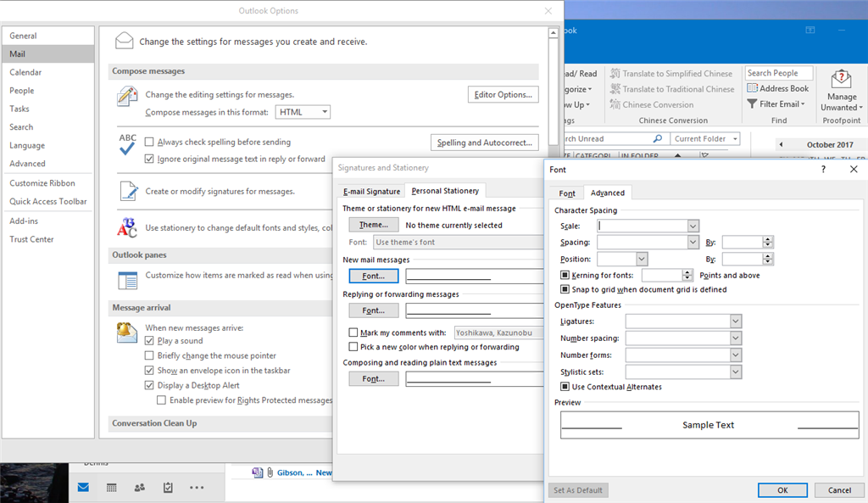Open the Position dropdown in Font dialog
This screenshot has width=868, height=503.
(641, 259)
